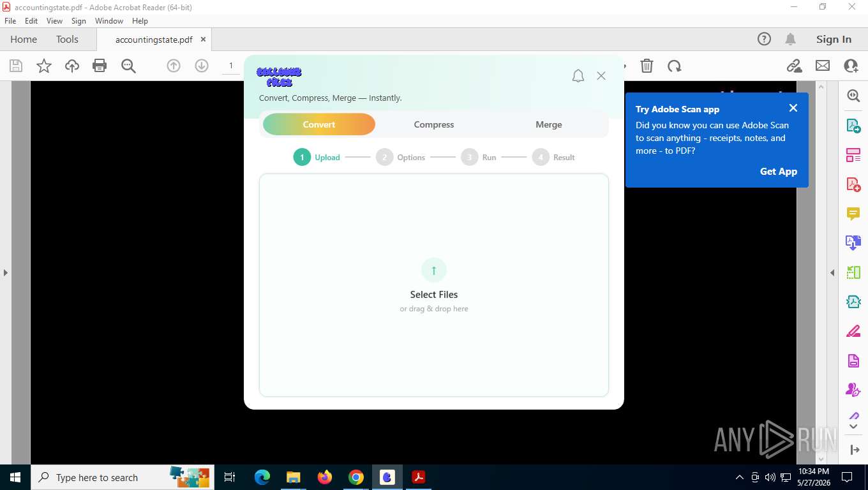Click the Get App button
868x490 pixels.
(778, 171)
